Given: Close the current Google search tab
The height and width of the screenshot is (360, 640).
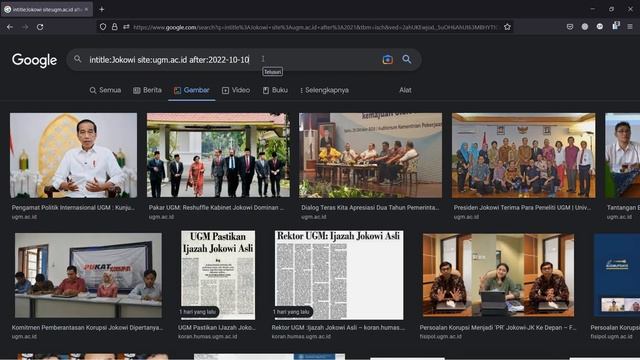Looking at the screenshot, I should click(86, 9).
